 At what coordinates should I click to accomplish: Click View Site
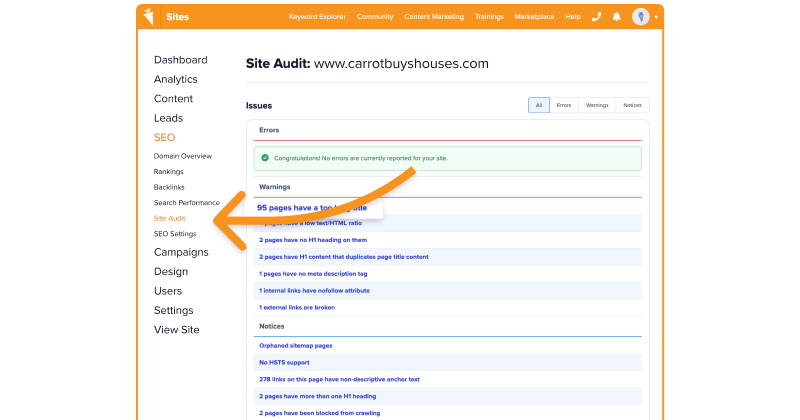point(177,330)
